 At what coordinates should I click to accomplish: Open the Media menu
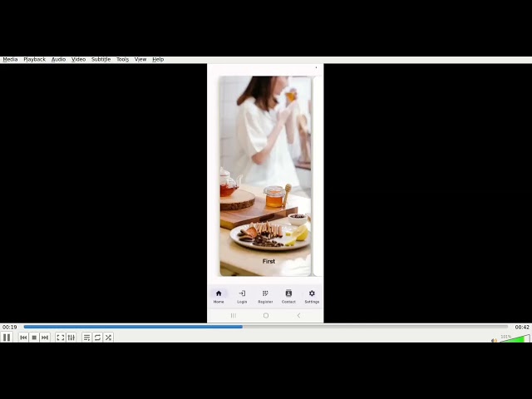pyautogui.click(x=10, y=60)
